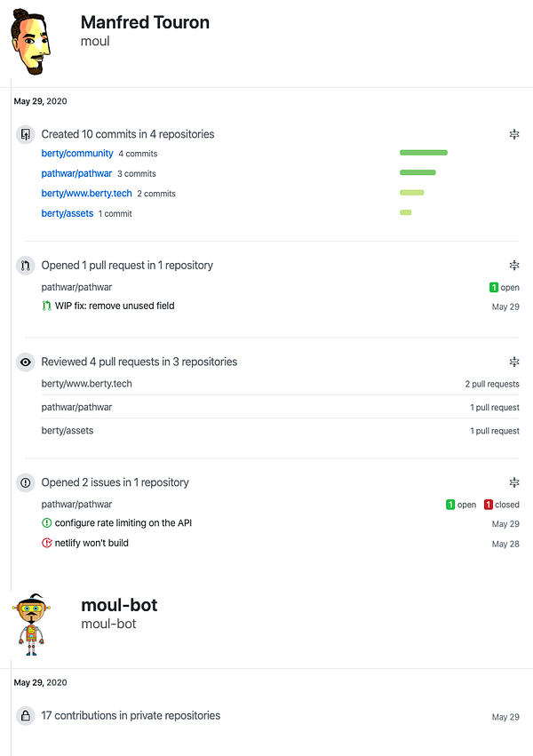Viewport: 533px width, 756px height.
Task: Click the closed issue icon beside netlify
Action: [x=47, y=543]
